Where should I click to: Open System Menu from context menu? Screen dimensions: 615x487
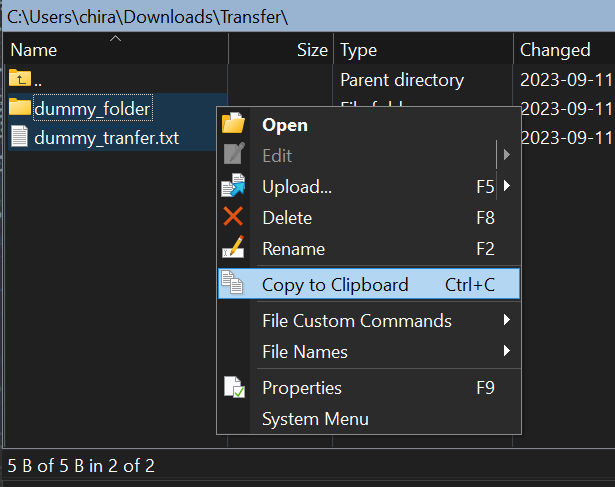point(315,419)
